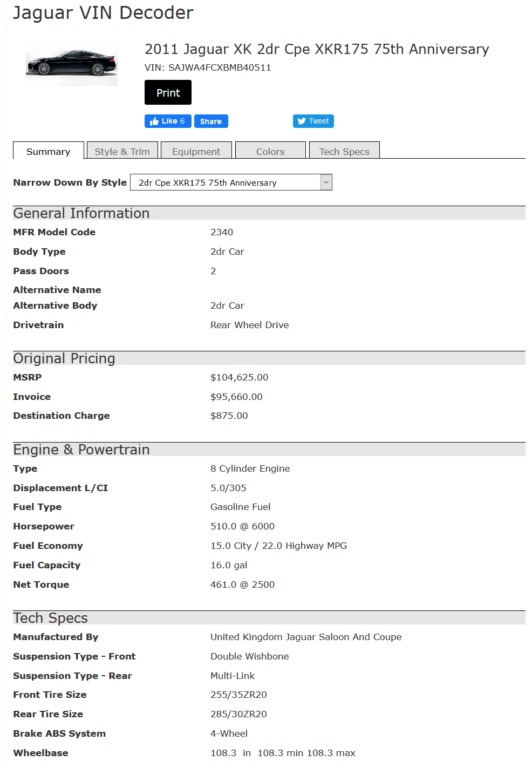Click the Facebook Like thumbs-up button
This screenshot has height=768, width=532.
[x=168, y=121]
